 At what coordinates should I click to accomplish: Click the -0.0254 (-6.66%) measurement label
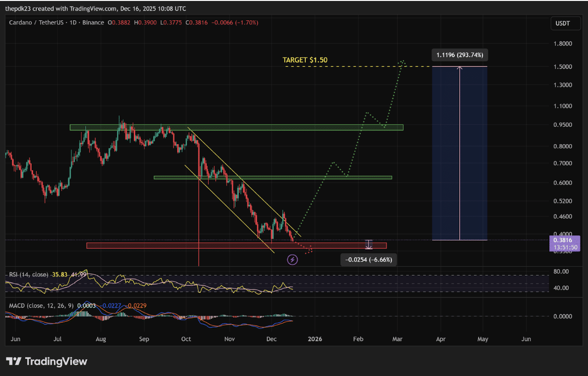coord(368,260)
